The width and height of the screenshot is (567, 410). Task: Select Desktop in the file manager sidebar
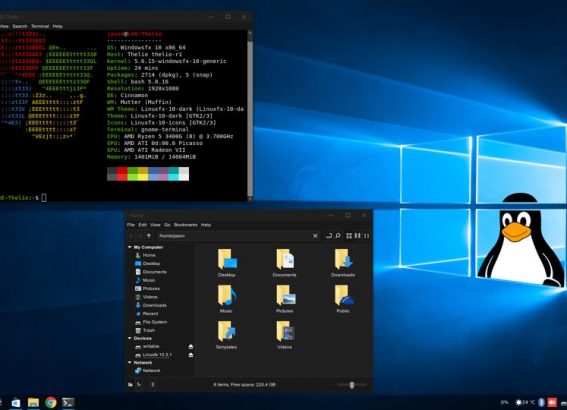[x=148, y=264]
